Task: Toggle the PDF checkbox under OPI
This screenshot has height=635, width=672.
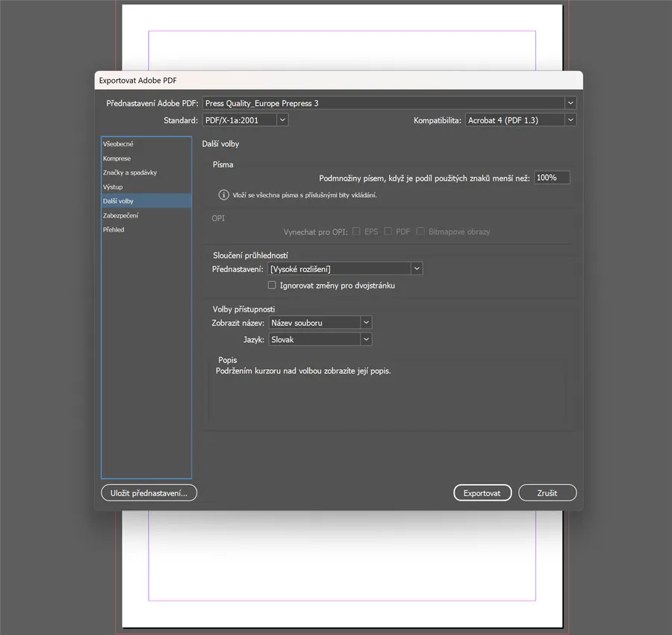Action: (388, 232)
